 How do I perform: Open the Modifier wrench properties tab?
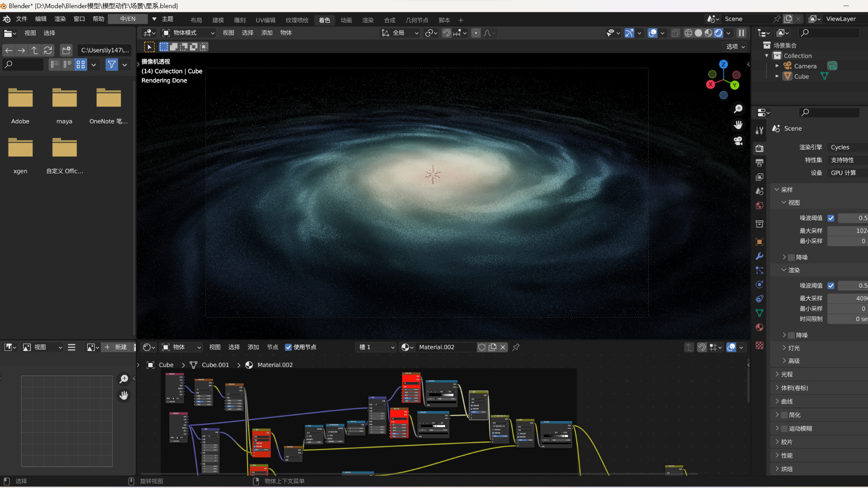point(760,256)
